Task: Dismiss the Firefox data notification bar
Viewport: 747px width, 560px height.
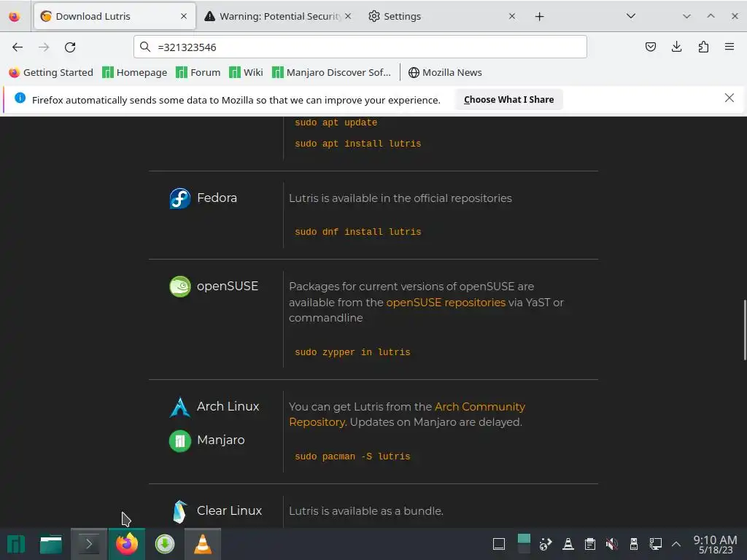Action: [x=729, y=98]
